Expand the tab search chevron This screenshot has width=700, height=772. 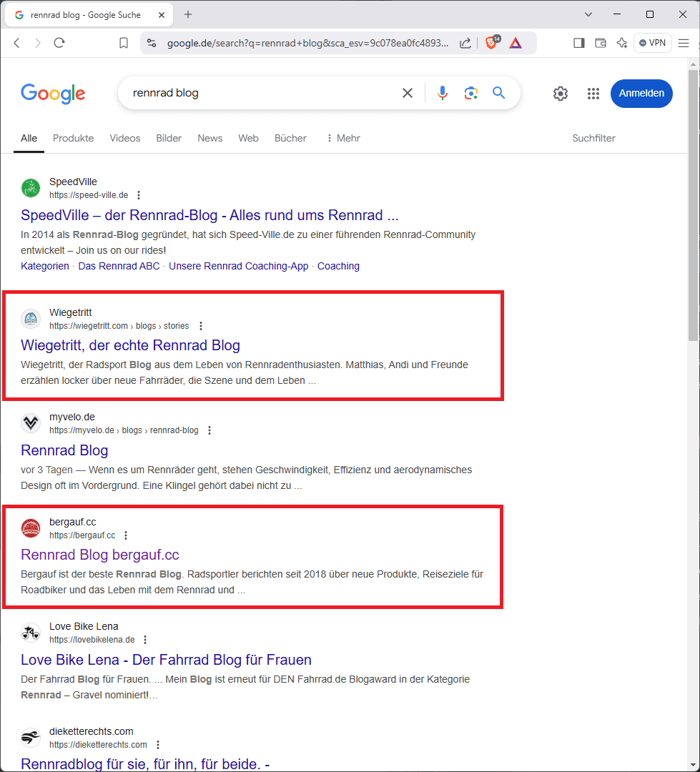tap(588, 14)
